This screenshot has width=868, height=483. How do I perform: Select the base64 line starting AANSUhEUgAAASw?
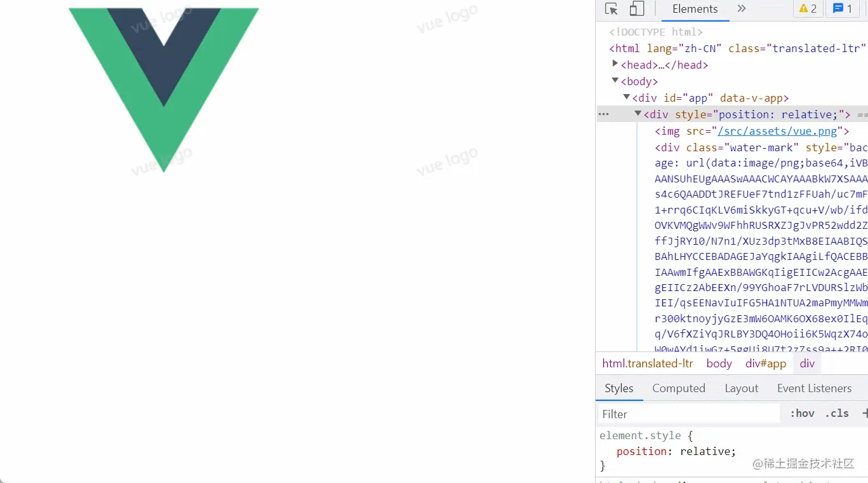(761, 179)
